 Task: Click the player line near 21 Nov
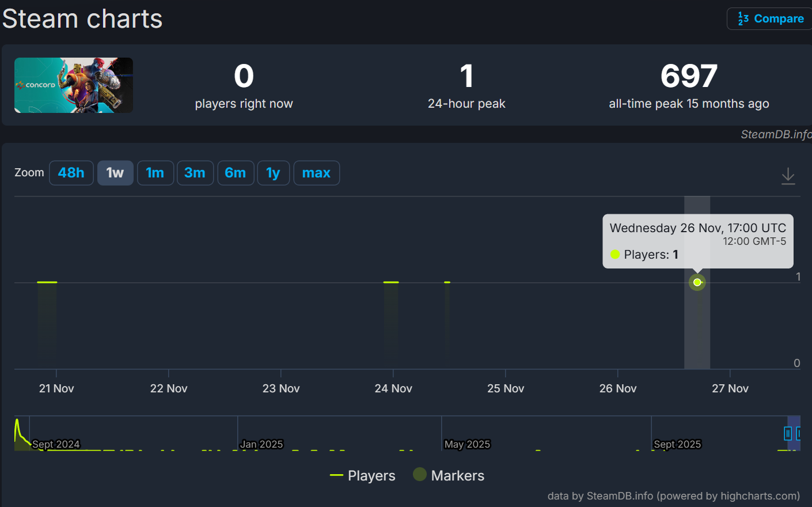pyautogui.click(x=47, y=282)
